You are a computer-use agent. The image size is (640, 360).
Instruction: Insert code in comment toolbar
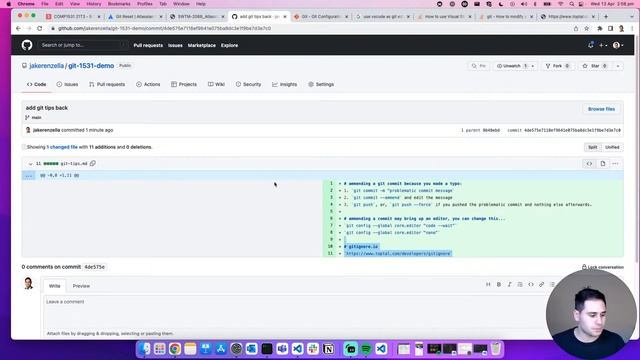(x=531, y=284)
